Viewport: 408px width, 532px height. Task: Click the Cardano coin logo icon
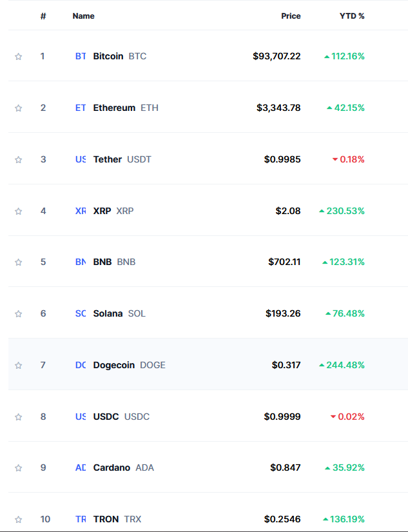[x=81, y=468]
